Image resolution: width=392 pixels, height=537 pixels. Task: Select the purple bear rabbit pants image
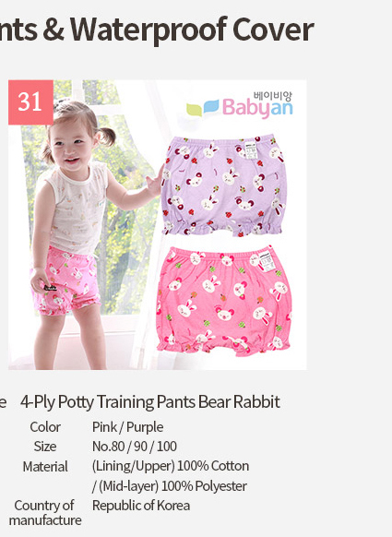coord(224,185)
